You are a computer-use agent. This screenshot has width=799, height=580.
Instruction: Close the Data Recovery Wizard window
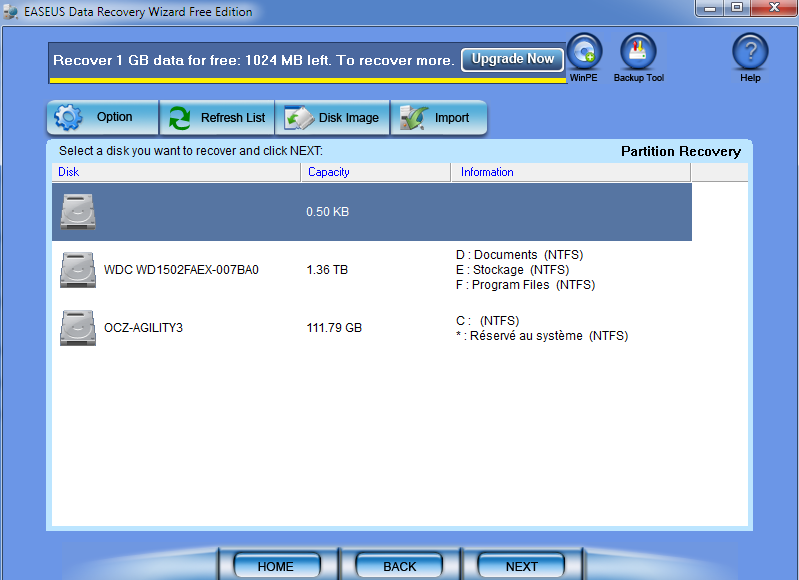[x=774, y=8]
